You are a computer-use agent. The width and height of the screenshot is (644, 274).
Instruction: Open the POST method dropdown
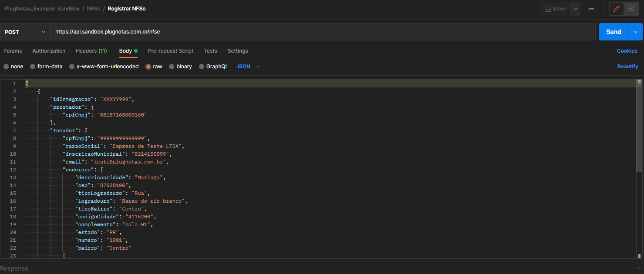coord(25,32)
